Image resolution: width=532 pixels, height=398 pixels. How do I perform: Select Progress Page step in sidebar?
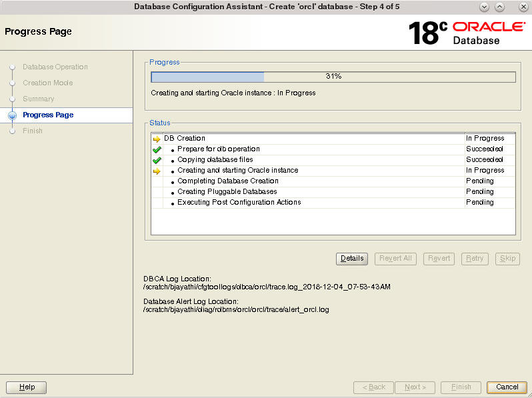(x=48, y=115)
